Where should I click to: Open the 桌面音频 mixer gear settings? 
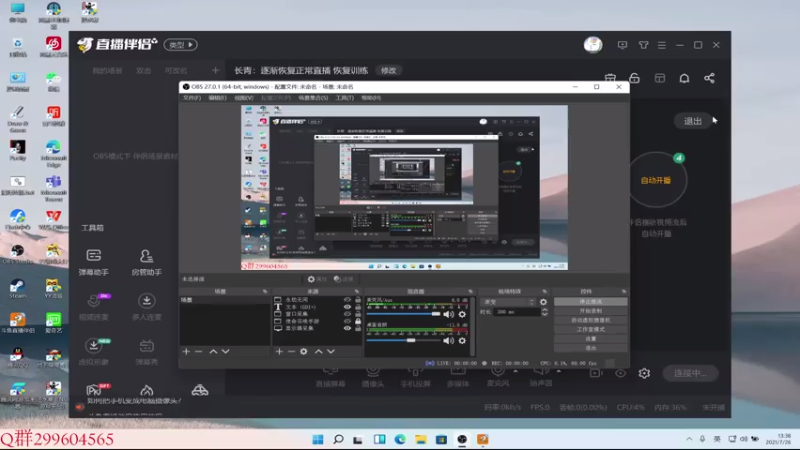click(x=462, y=340)
